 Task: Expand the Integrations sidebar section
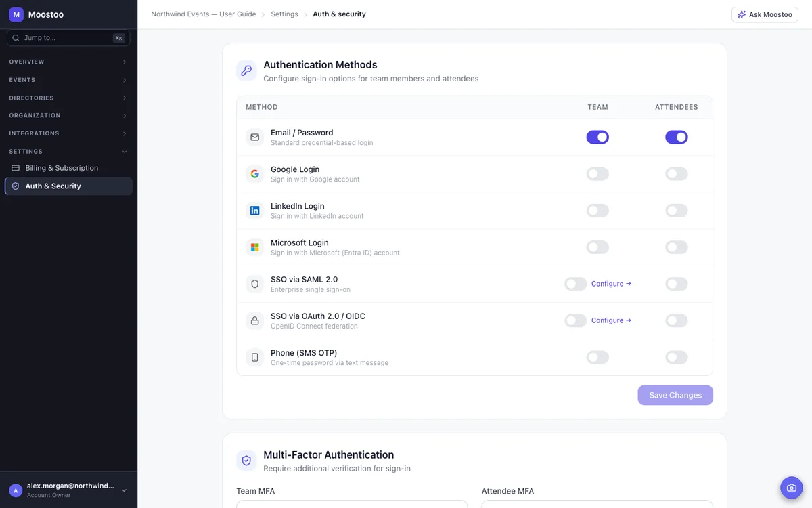click(68, 133)
